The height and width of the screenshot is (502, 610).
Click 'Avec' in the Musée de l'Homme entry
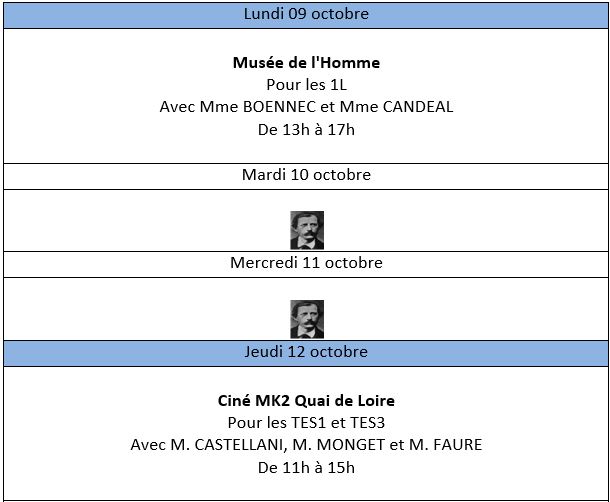176,107
